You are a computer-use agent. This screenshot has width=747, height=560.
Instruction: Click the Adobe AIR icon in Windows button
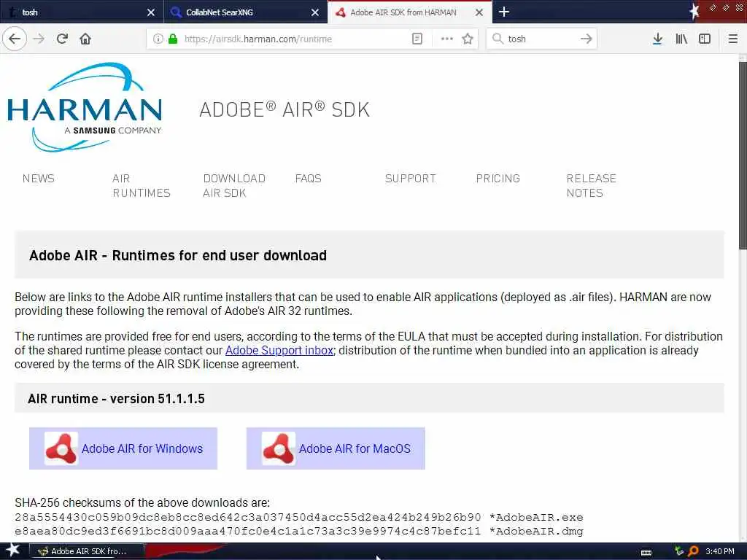click(x=61, y=448)
